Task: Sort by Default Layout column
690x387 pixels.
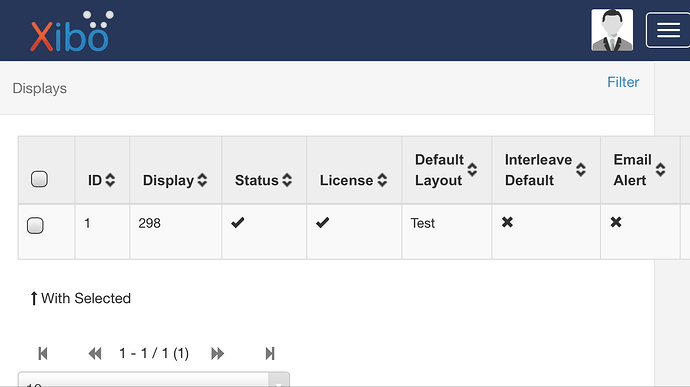Action: pyautogui.click(x=446, y=170)
